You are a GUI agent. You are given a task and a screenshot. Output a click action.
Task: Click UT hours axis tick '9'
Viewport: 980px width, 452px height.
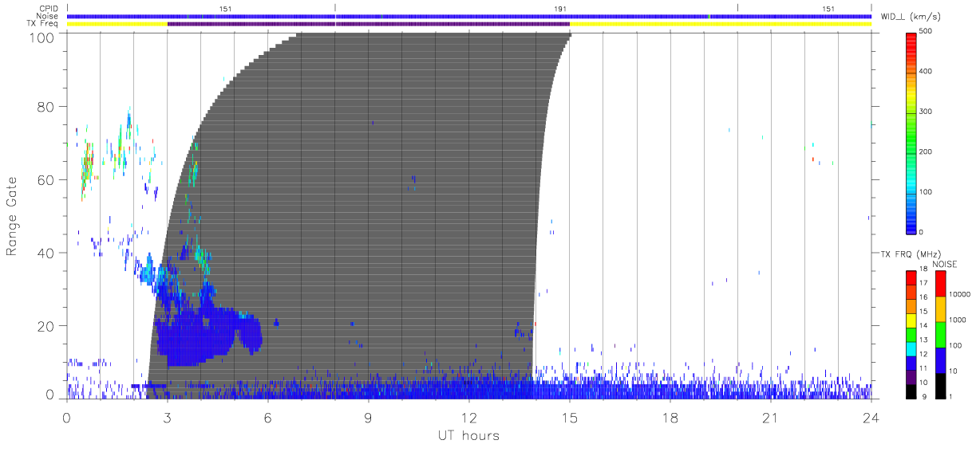(x=369, y=418)
